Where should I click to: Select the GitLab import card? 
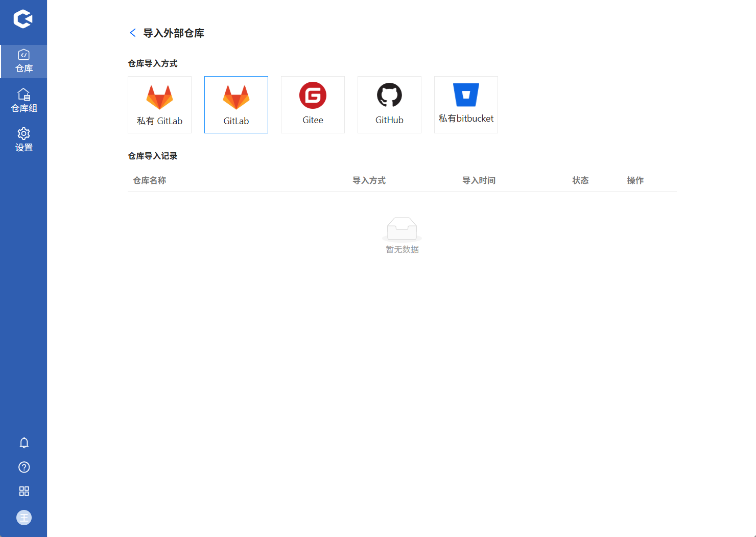pos(236,105)
